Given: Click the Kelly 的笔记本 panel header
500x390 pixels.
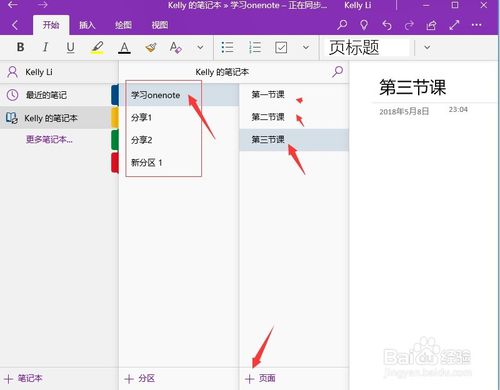Looking at the screenshot, I should 222,72.
